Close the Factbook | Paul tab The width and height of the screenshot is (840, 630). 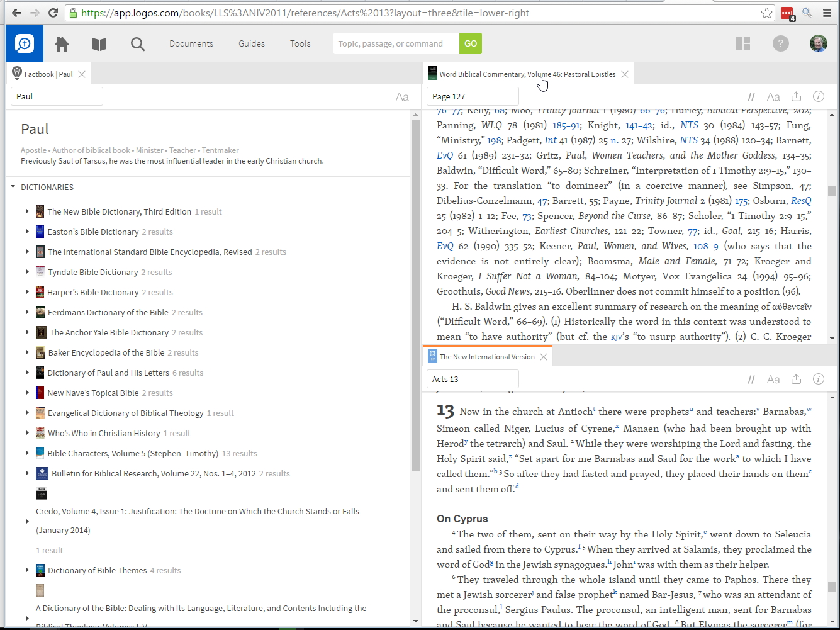click(x=82, y=74)
